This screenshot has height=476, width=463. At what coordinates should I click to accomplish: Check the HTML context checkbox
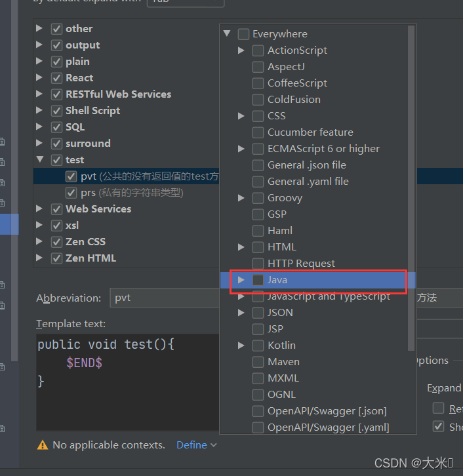click(258, 247)
